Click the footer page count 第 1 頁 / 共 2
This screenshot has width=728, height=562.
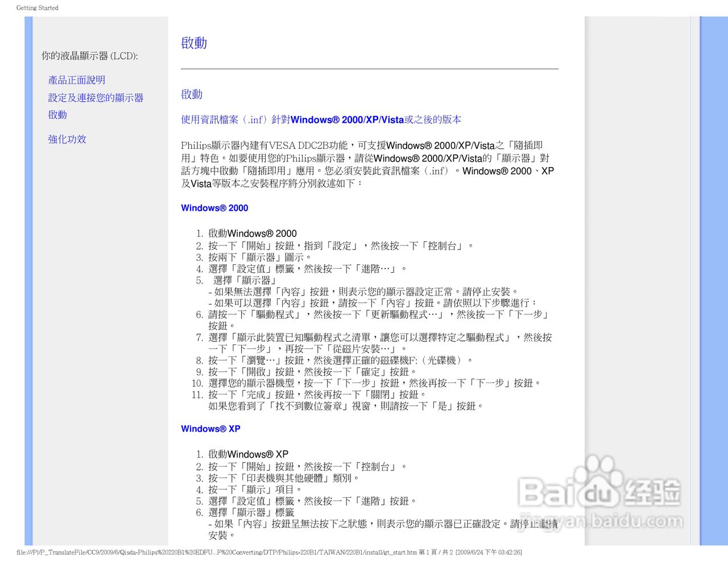[x=436, y=552]
